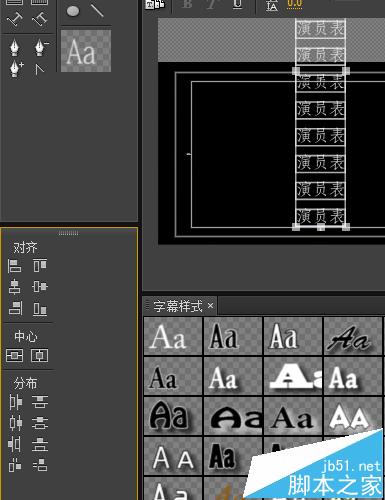Apply even horizontal spacing distribution
The height and width of the screenshot is (500, 385).
[15, 465]
